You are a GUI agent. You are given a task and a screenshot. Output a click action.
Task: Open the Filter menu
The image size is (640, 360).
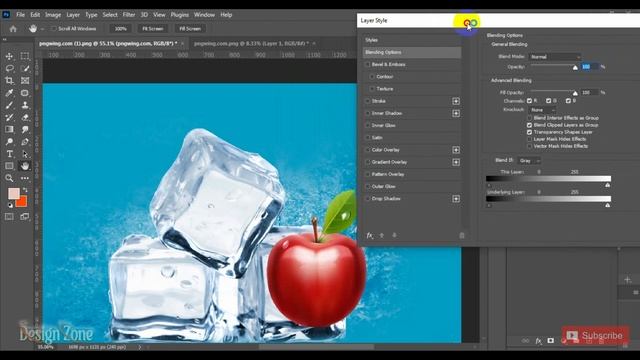pyautogui.click(x=129, y=15)
